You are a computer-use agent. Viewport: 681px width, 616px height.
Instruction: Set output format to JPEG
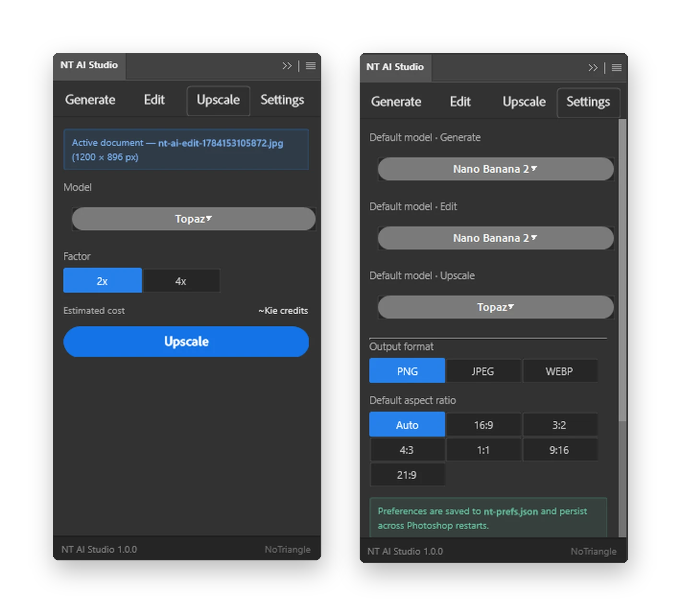point(483,371)
